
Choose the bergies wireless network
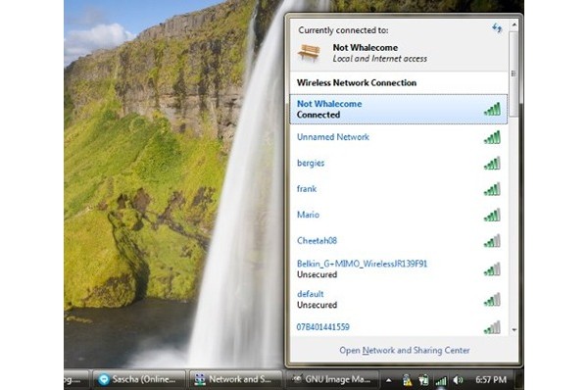click(x=399, y=163)
